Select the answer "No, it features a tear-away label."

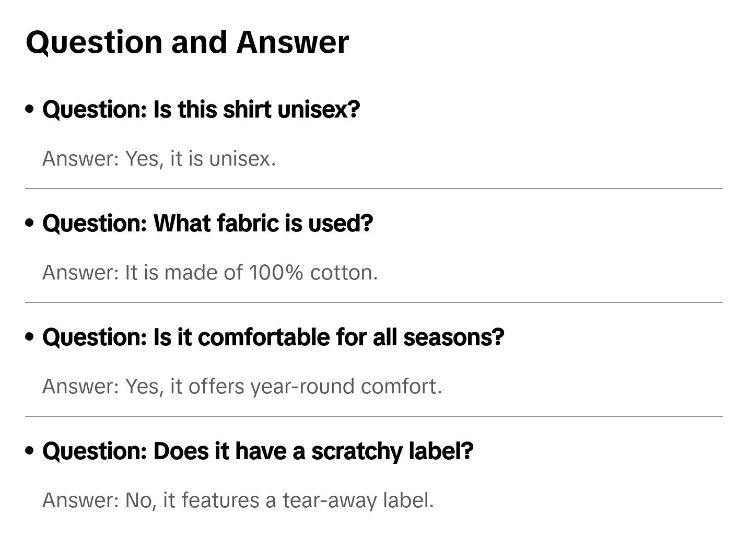click(x=238, y=500)
